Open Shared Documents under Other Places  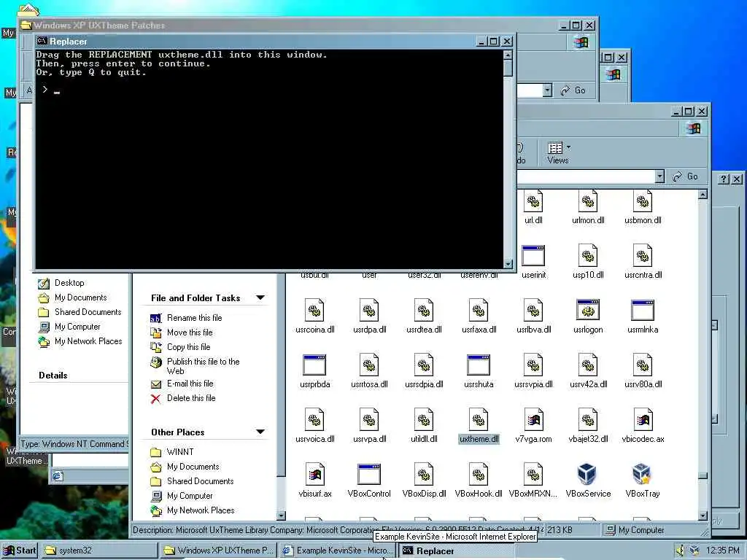[x=200, y=481]
